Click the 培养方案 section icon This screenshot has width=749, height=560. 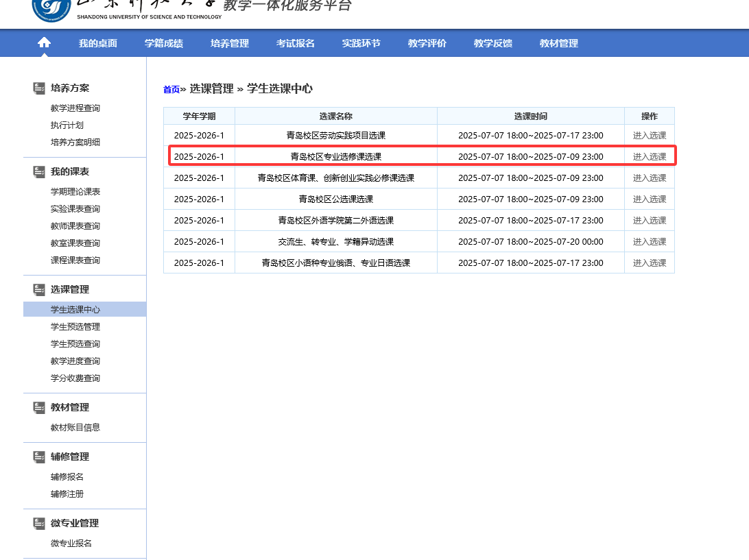(39, 88)
